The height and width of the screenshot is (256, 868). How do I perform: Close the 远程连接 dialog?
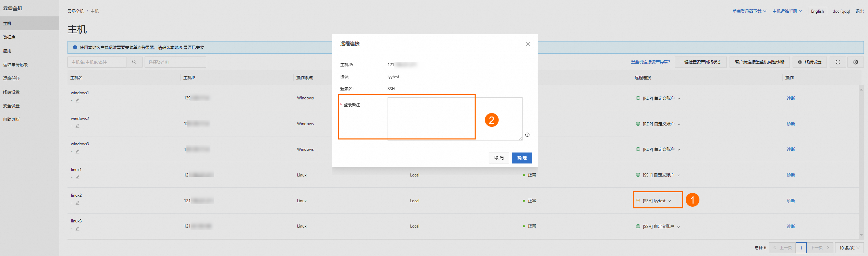[528, 44]
